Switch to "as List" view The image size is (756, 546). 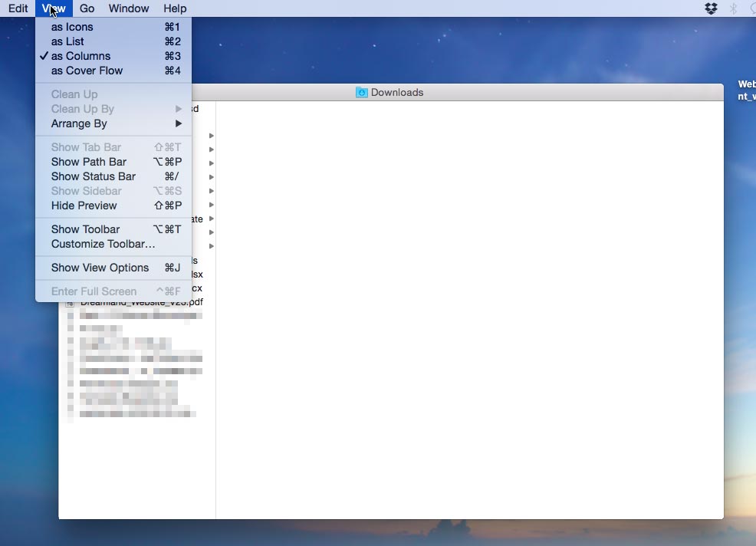[67, 41]
